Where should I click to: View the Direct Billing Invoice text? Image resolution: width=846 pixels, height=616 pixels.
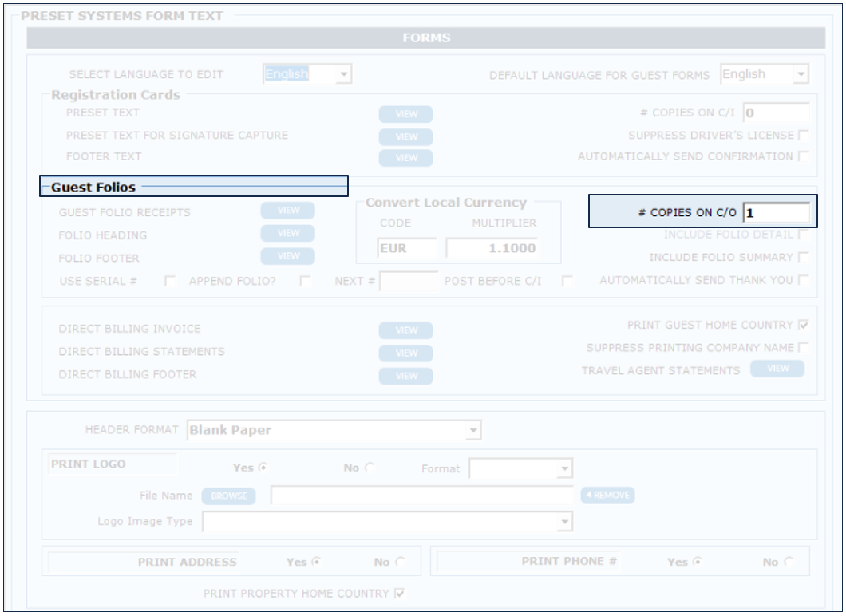[405, 330]
